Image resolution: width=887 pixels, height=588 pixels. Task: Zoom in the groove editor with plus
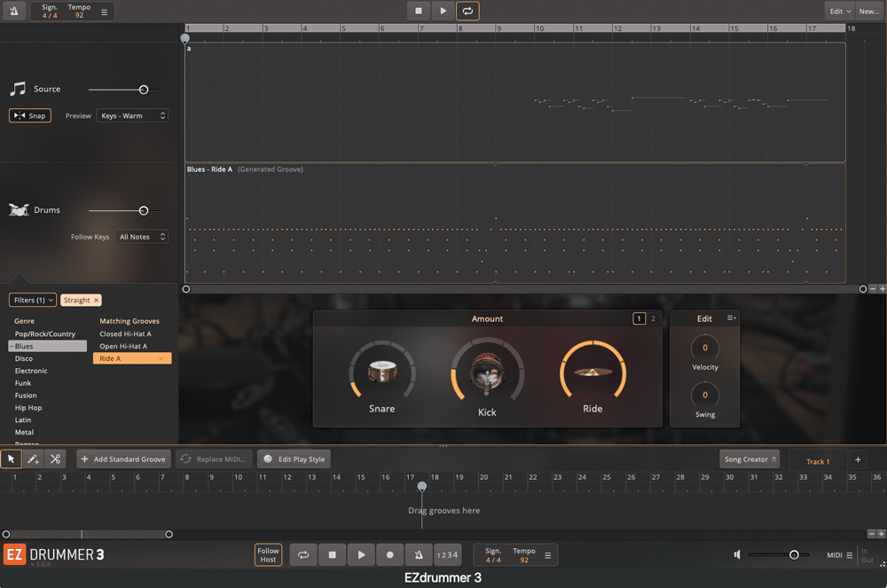click(882, 289)
